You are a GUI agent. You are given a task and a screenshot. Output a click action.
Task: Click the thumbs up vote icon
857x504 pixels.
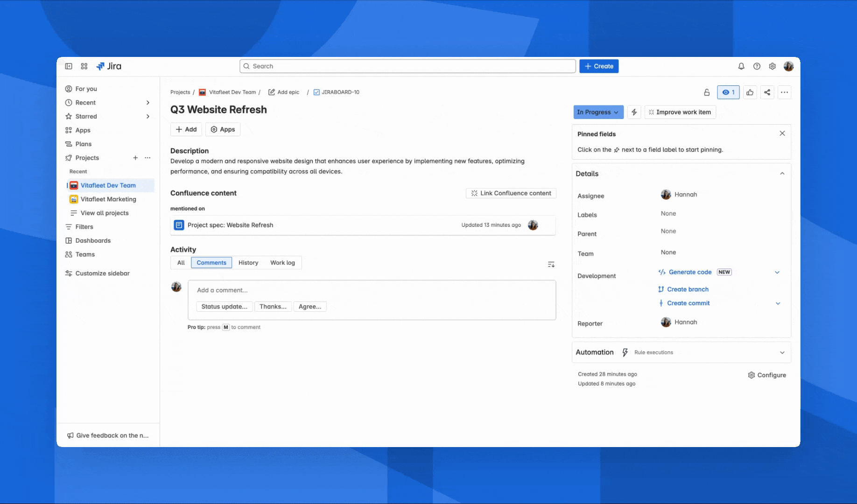[750, 92]
